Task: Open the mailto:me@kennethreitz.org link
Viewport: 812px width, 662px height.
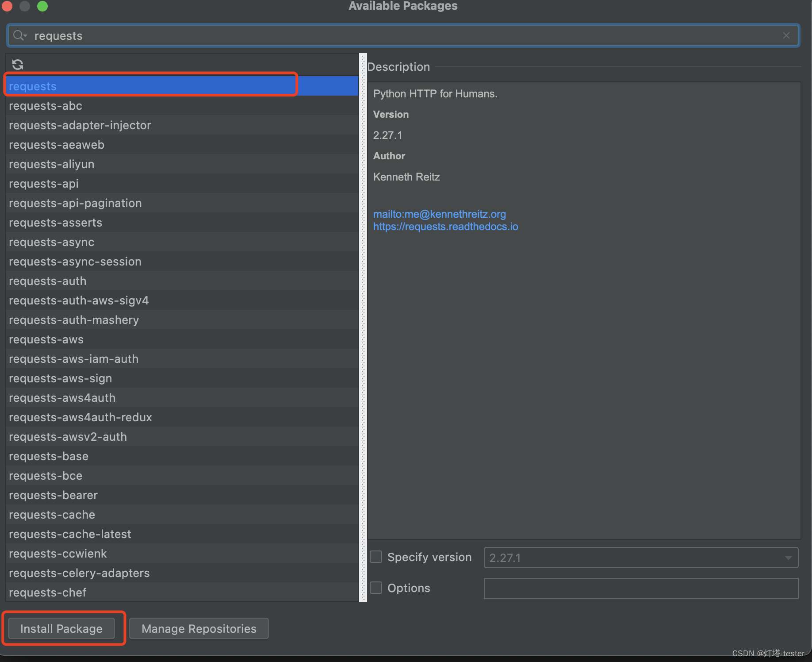Action: pos(440,214)
